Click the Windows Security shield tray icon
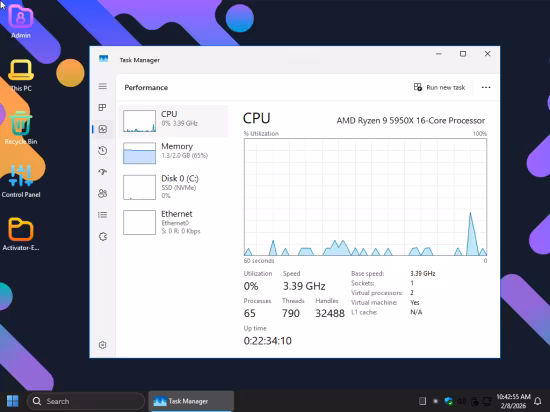The image size is (550, 412). (x=448, y=401)
